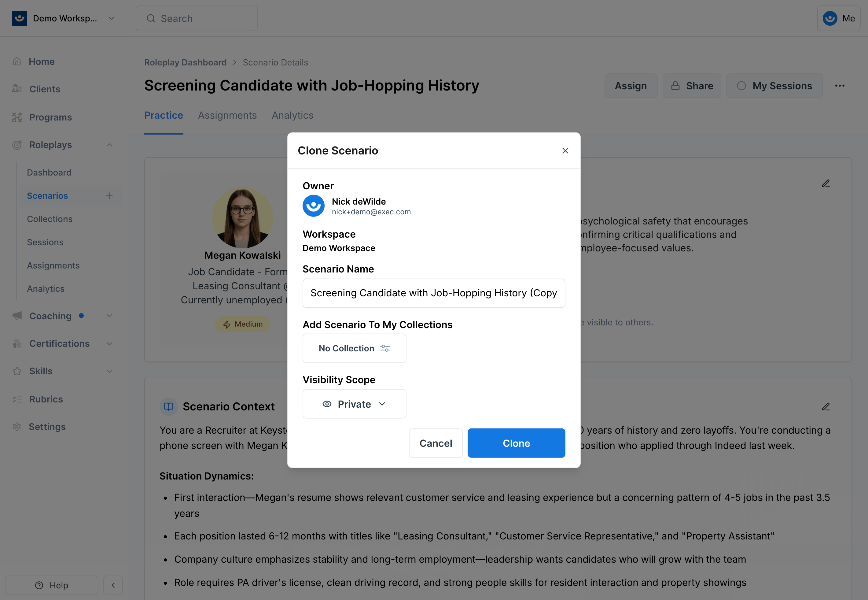
Task: Open the Private visibility scope dropdown
Action: tap(354, 404)
